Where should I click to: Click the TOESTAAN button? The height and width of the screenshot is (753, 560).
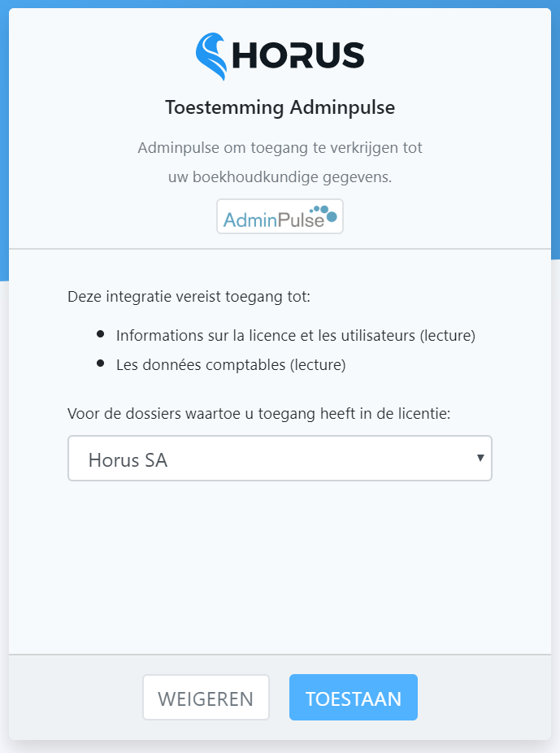point(353,697)
